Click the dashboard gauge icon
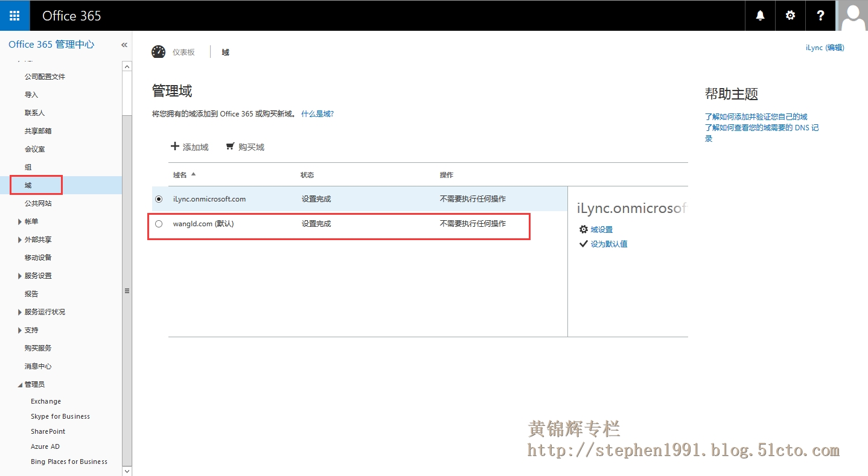The height and width of the screenshot is (476, 868). [x=158, y=52]
